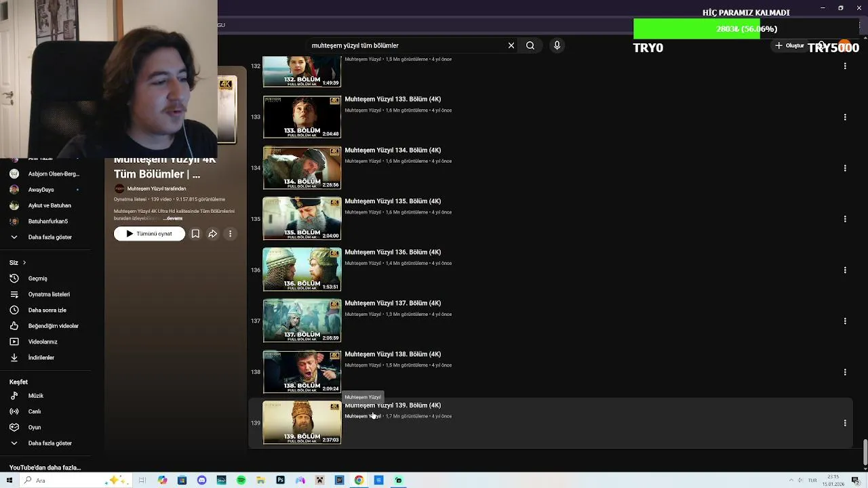
Task: Save the playlist with the bookmark icon
Action: tap(195, 234)
